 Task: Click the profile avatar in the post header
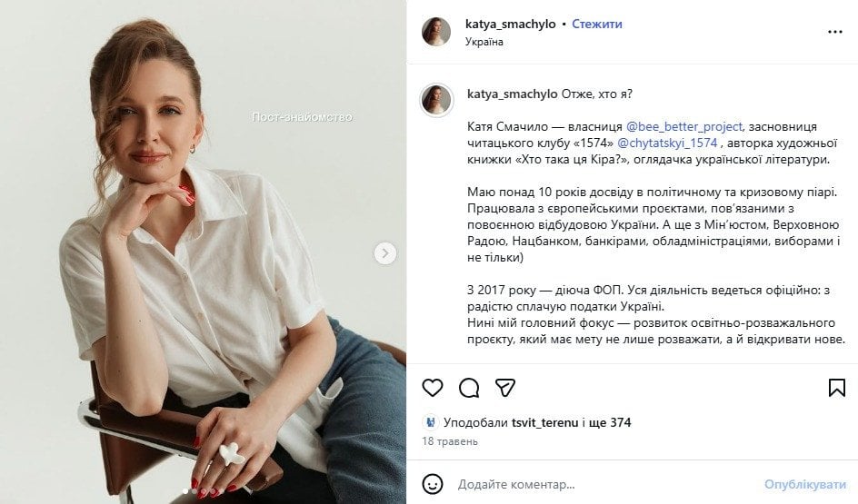coord(436,32)
